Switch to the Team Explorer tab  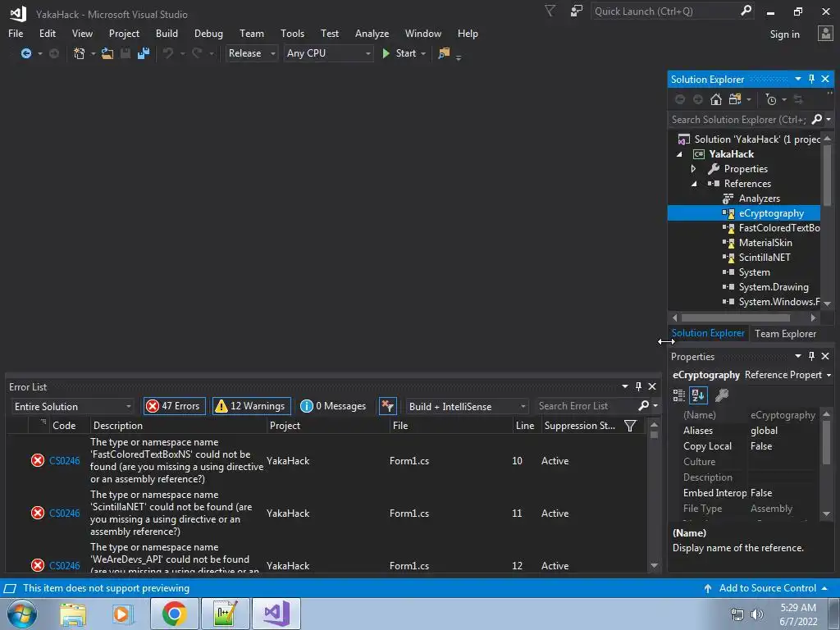pyautogui.click(x=785, y=334)
